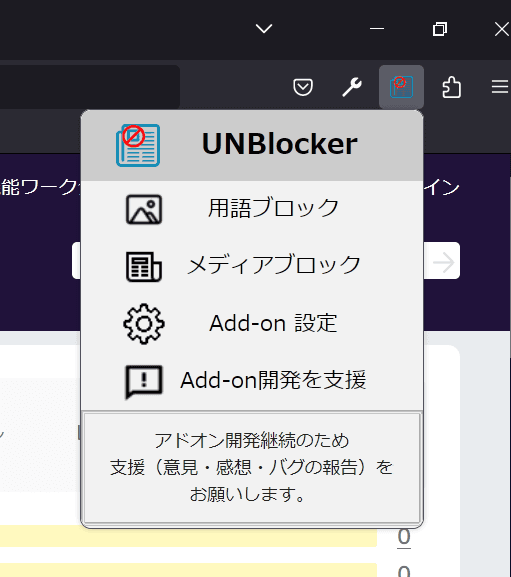This screenshot has width=511, height=577.
Task: Open the Pocket save icon
Action: coord(303,87)
